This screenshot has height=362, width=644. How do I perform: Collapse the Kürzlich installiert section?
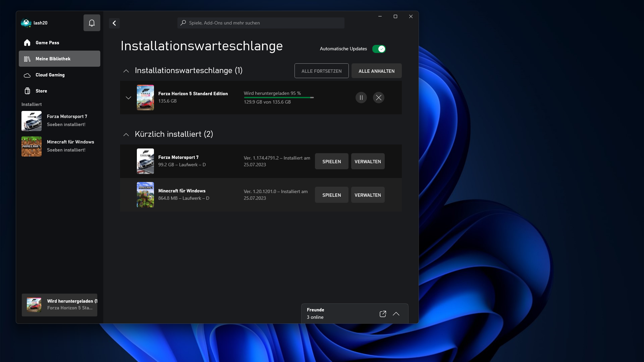click(x=126, y=134)
